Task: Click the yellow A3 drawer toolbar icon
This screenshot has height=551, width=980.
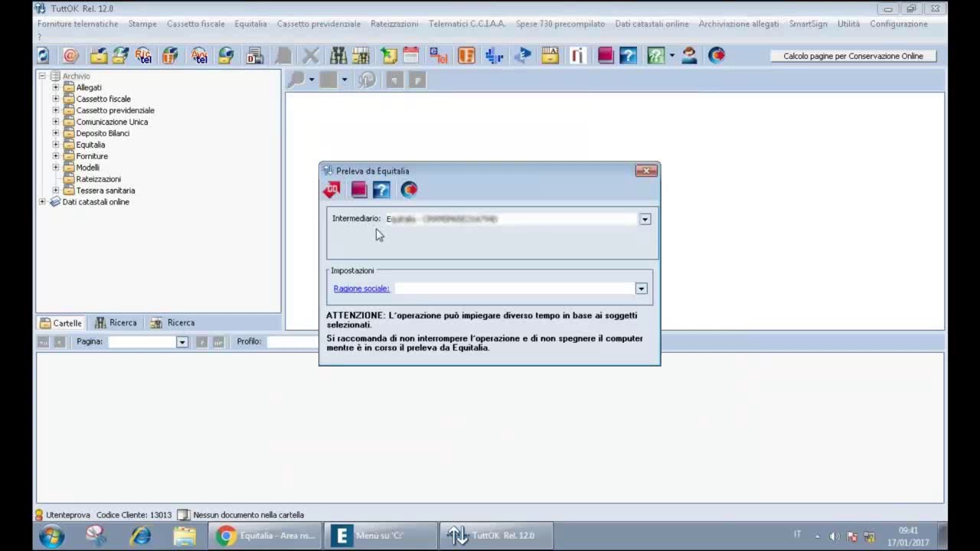Action: (550, 55)
